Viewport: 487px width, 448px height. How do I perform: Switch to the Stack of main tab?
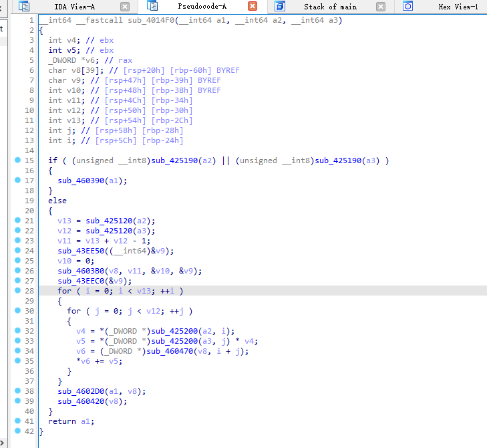(330, 7)
